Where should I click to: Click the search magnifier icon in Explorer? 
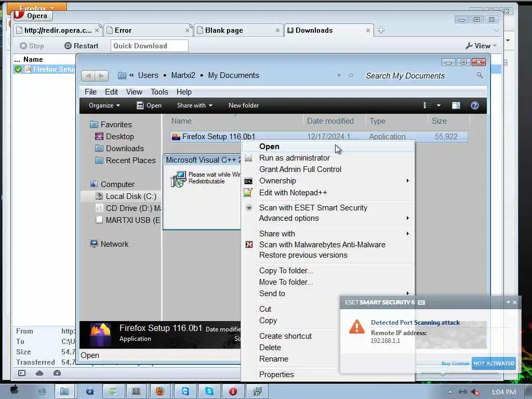pyautogui.click(x=480, y=75)
